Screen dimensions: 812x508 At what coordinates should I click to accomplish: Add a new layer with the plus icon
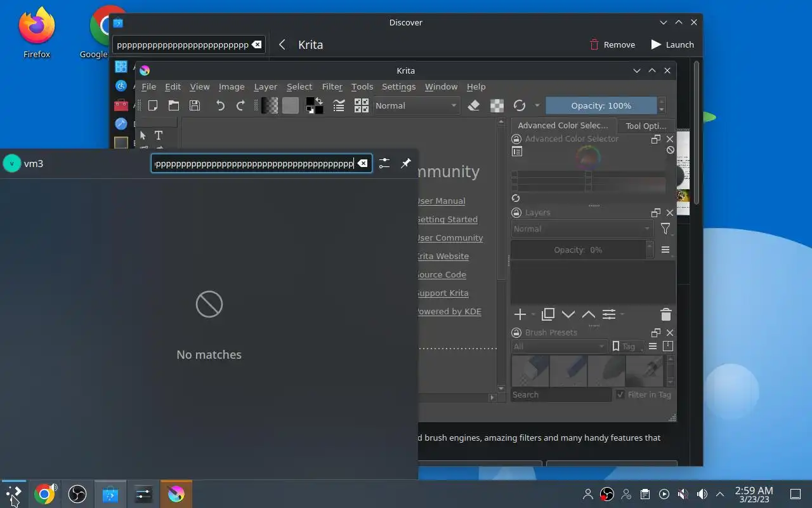click(520, 314)
